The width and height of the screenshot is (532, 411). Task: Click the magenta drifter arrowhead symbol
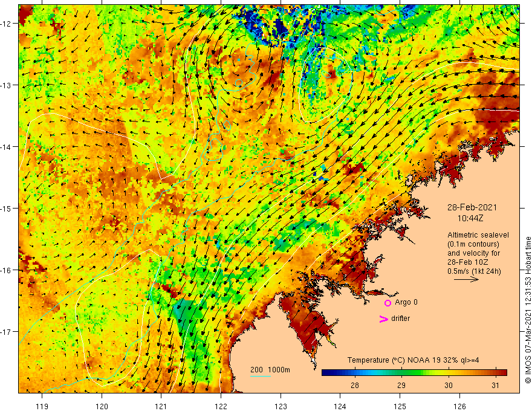click(x=383, y=319)
